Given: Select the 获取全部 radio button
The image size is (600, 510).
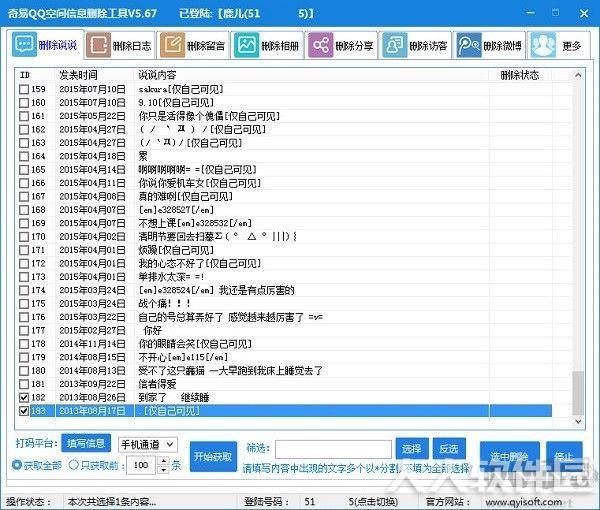Looking at the screenshot, I should (x=16, y=465).
